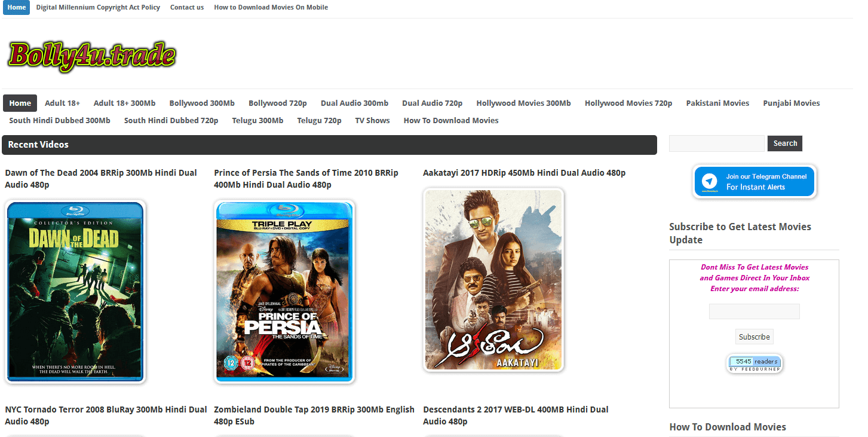Open NYC Tornado Terror 2008 BluRay link
The height and width of the screenshot is (437, 868).
(x=106, y=415)
